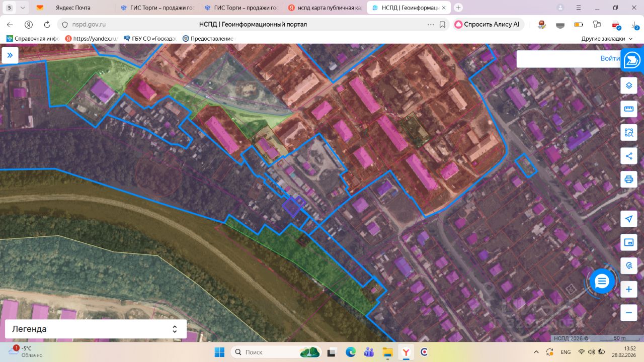644x362 pixels.
Task: Switch to нспд карта публичная tab
Action: [324, 8]
